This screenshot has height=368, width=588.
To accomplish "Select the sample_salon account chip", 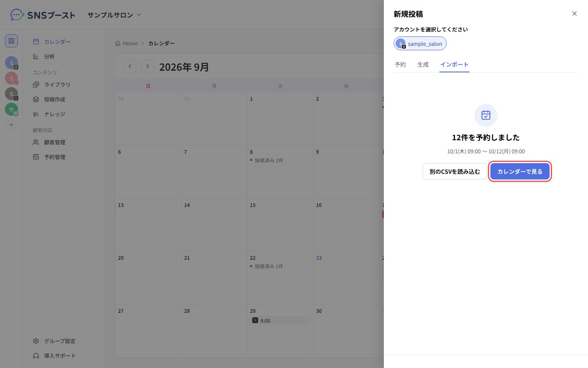I will click(420, 44).
